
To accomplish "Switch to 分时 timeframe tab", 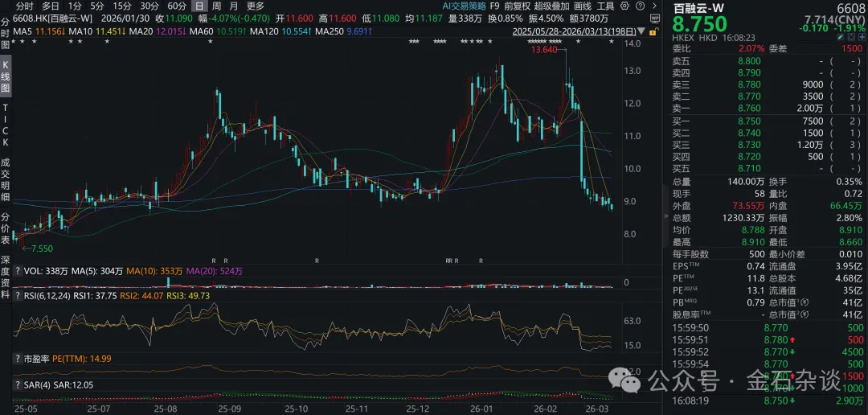I will pos(24,6).
